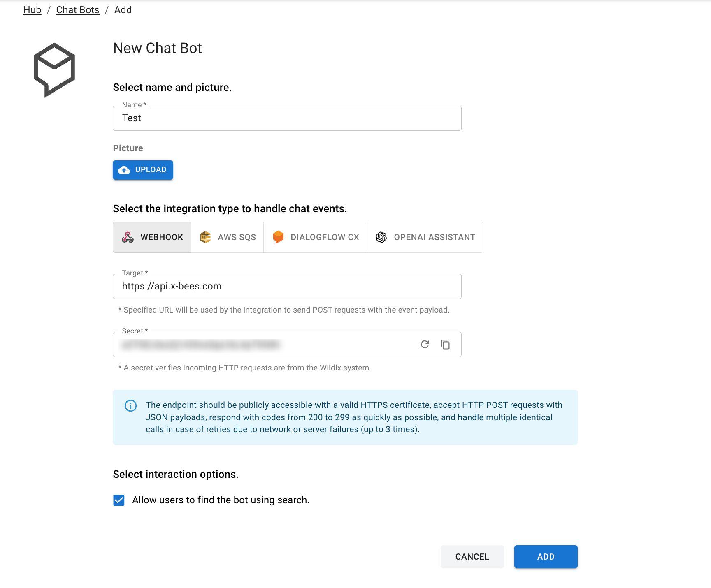Switch to the OPENAI ASSISTANT integration tab
Screen dimensions: 711x588
tap(425, 237)
